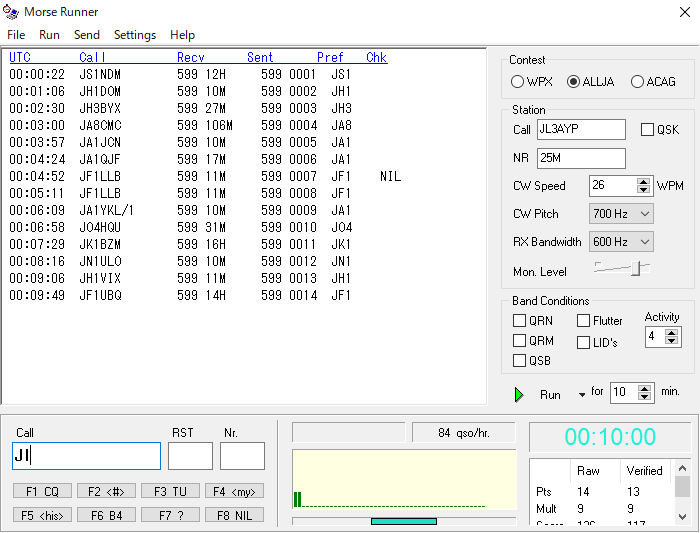The height and width of the screenshot is (533, 700).
Task: Click the 00:10:00 timer display
Action: click(610, 437)
